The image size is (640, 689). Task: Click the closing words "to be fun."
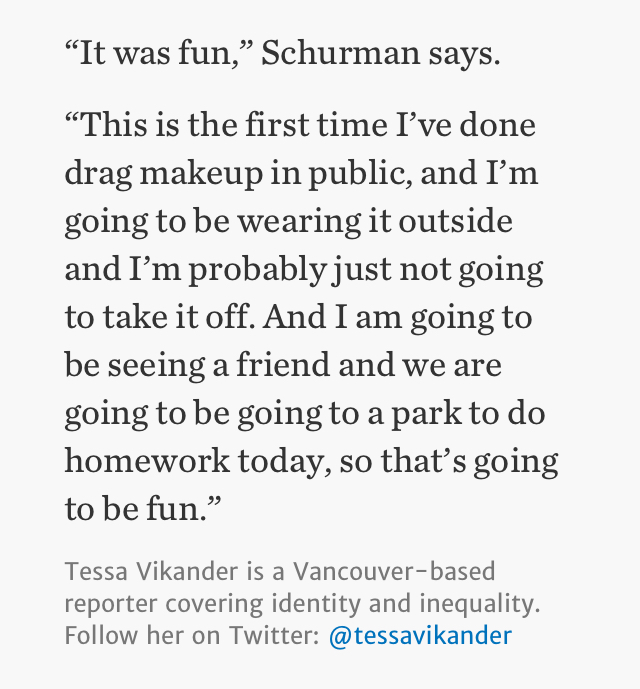point(143,508)
